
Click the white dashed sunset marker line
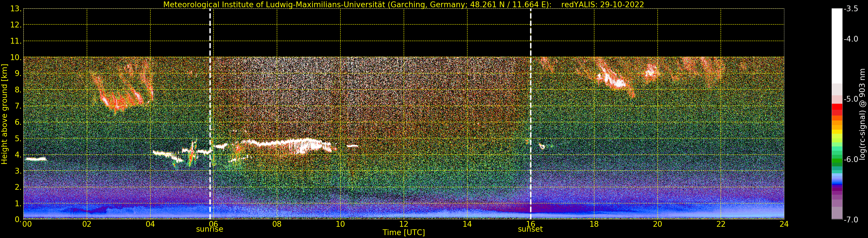pyautogui.click(x=531, y=114)
